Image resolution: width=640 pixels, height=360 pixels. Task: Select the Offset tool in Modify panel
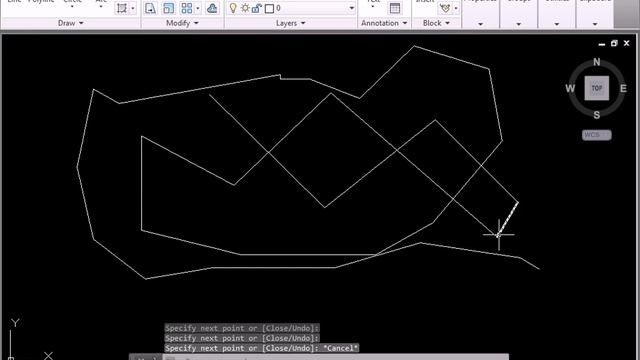click(x=212, y=8)
